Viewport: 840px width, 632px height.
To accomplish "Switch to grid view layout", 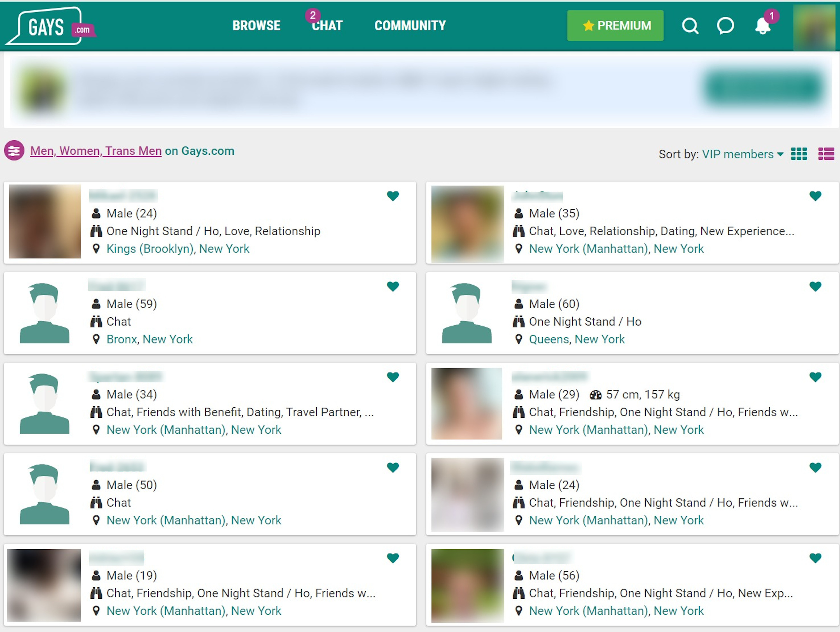I will [799, 154].
